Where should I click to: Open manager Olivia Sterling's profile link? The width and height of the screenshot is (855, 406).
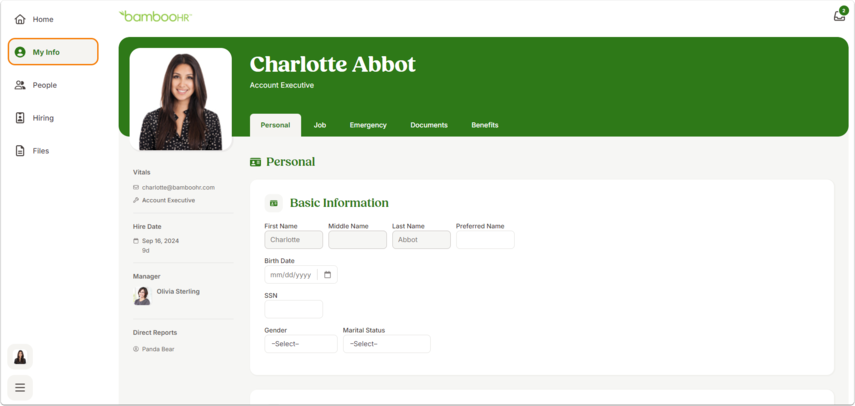click(x=178, y=292)
